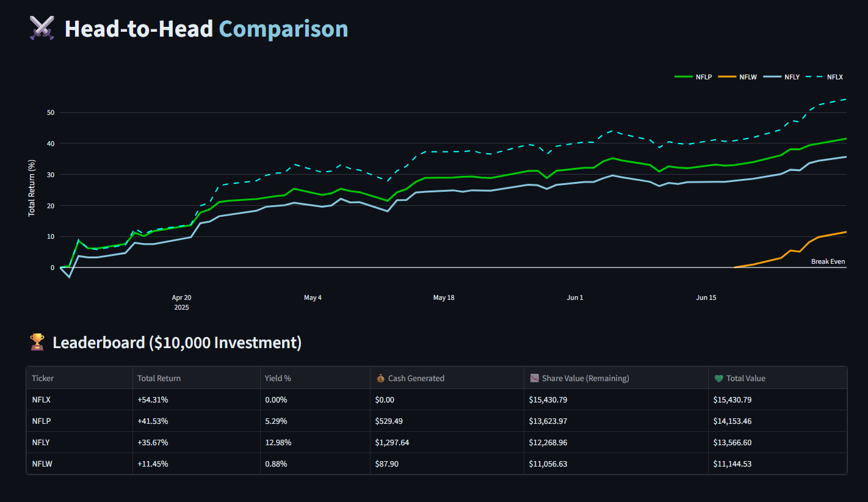Image resolution: width=868 pixels, height=502 pixels.
Task: Click the chart icon in Share Value header
Action: point(533,378)
